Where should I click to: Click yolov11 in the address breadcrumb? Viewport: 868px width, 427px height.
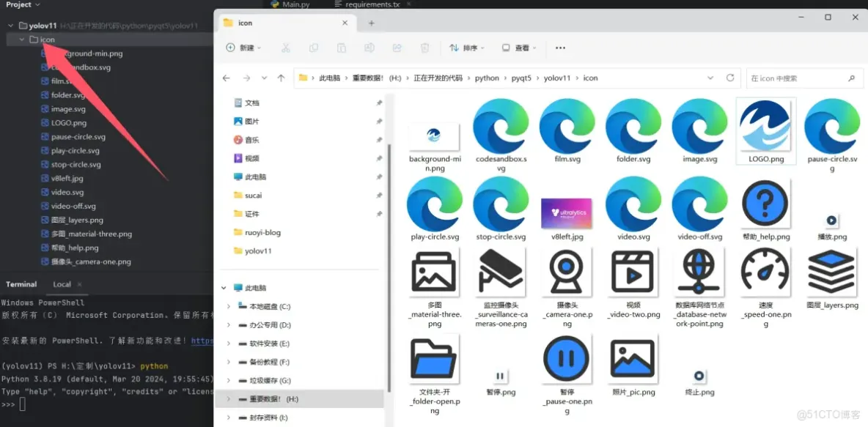pyautogui.click(x=557, y=78)
